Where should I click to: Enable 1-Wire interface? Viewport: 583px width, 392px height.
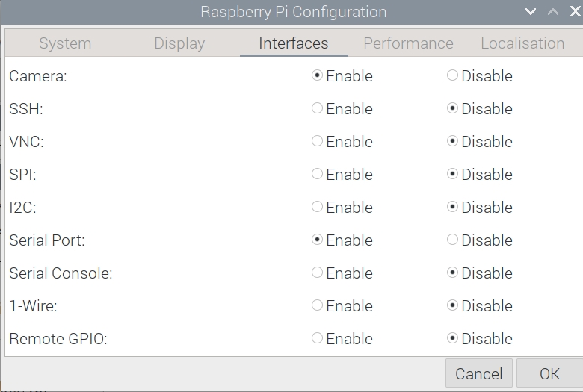click(x=318, y=305)
